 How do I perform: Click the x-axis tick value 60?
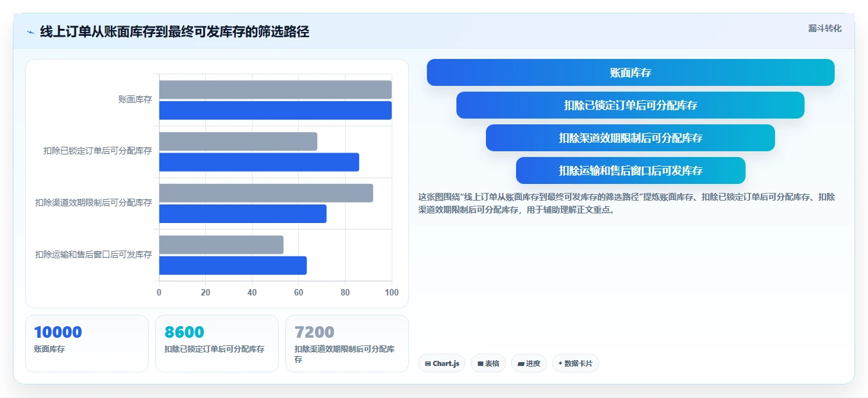(299, 292)
